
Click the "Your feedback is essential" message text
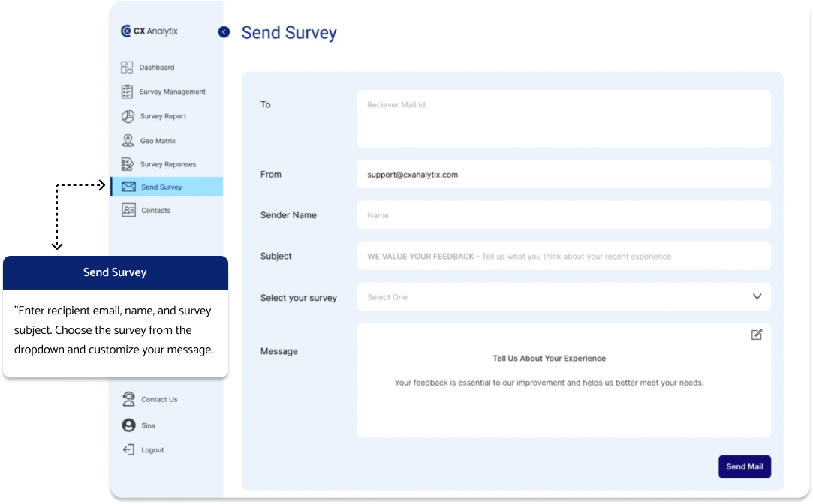pyautogui.click(x=549, y=382)
